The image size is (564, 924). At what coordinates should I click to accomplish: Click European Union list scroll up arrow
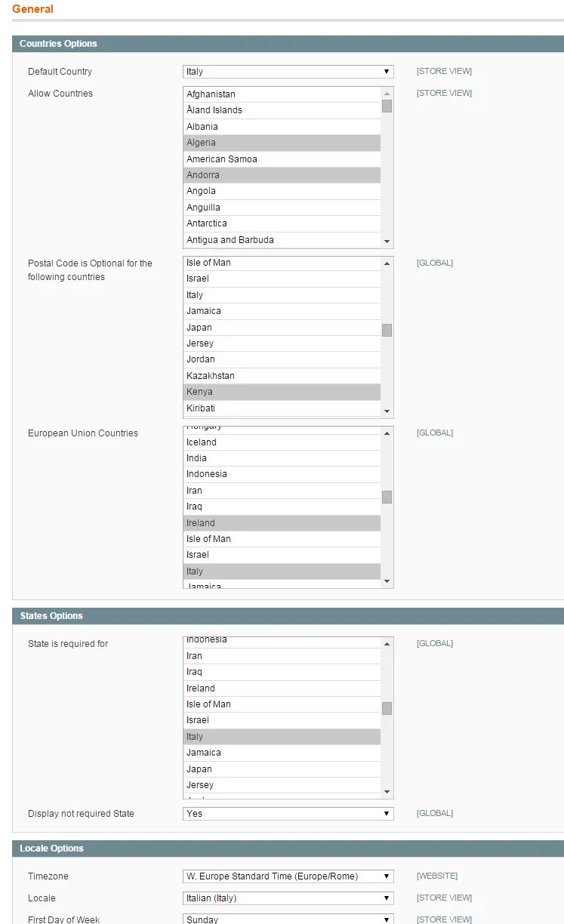[x=387, y=433]
